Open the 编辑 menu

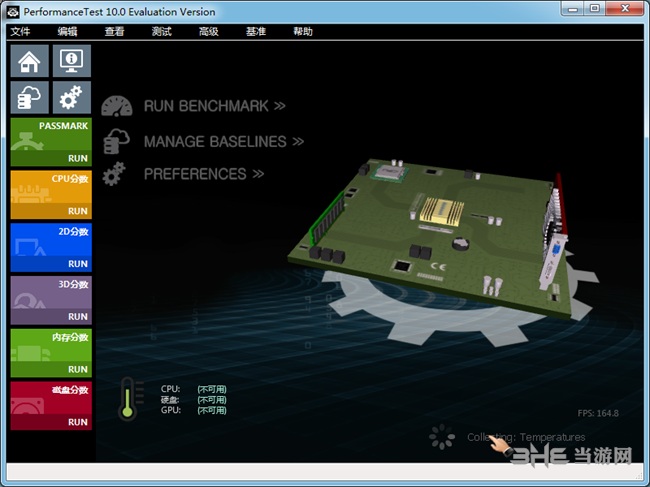pos(67,31)
